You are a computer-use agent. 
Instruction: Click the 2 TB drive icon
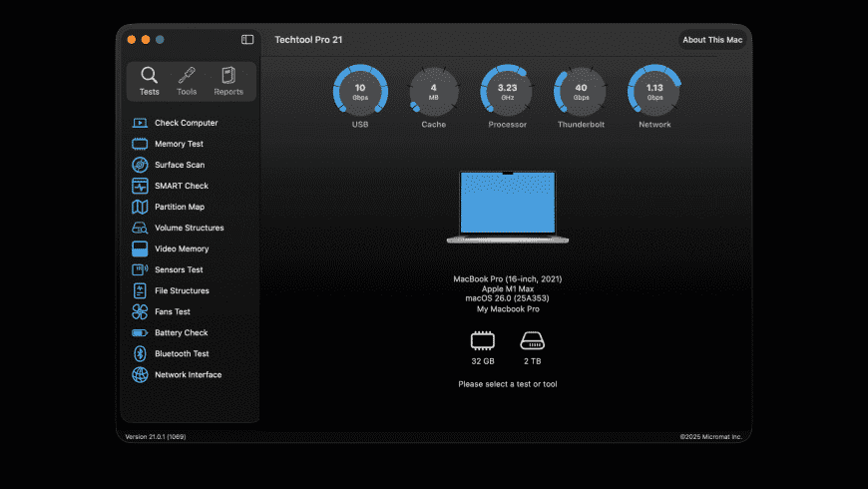(x=533, y=340)
